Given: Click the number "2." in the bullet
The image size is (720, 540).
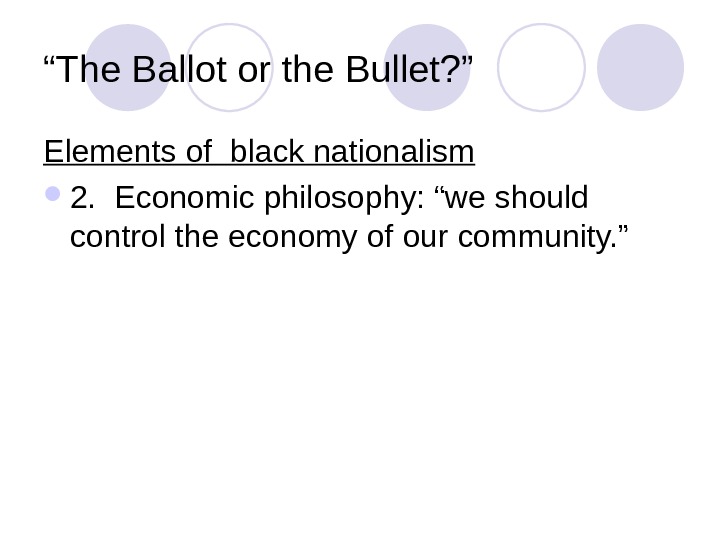Looking at the screenshot, I should [84, 199].
